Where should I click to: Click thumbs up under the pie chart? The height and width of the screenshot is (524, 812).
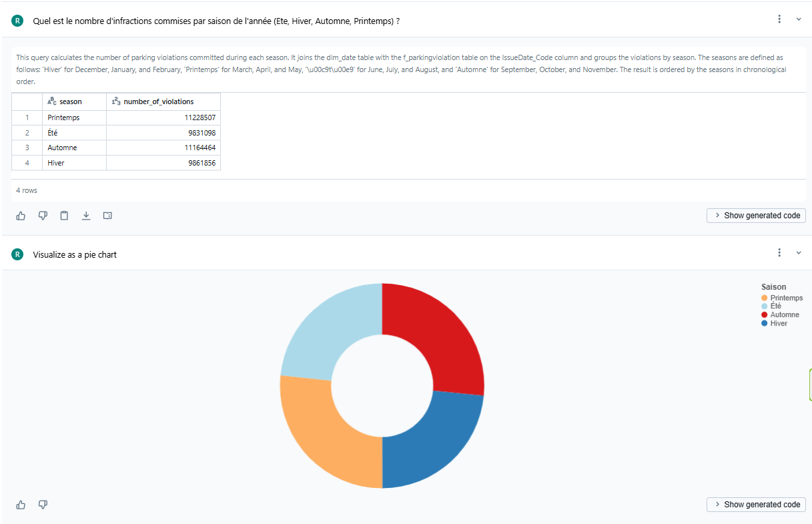point(21,505)
